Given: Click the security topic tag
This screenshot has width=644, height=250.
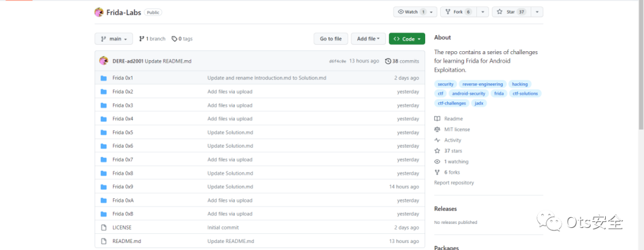Looking at the screenshot, I should coord(445,84).
